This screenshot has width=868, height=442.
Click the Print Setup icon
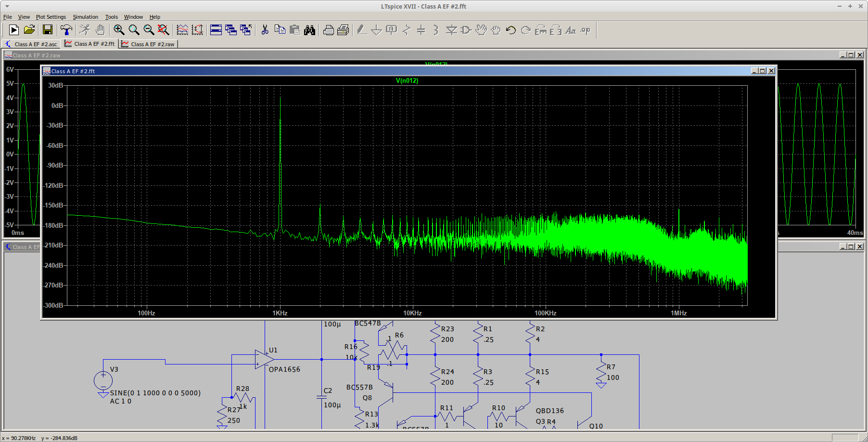click(x=329, y=30)
